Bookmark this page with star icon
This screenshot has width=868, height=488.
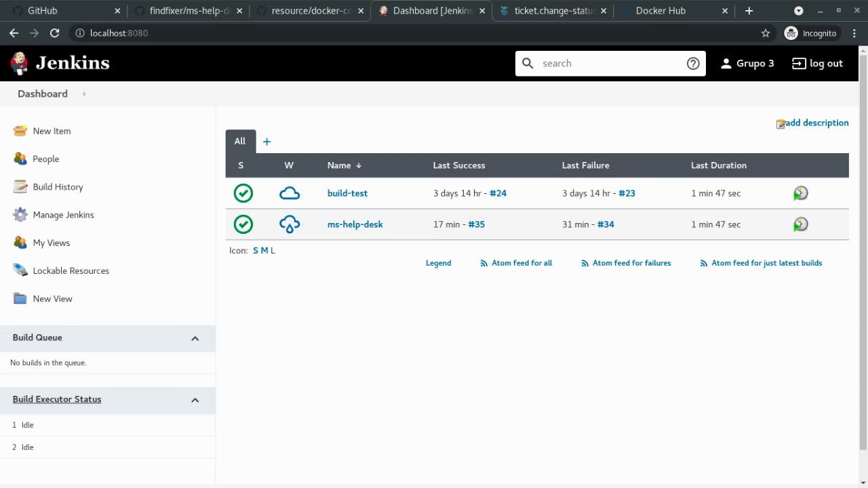(766, 33)
